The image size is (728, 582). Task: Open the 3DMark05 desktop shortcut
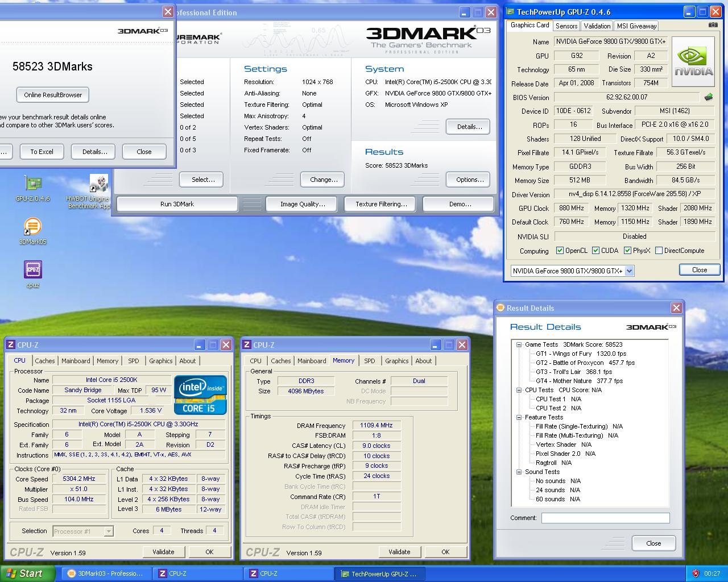pyautogui.click(x=32, y=232)
